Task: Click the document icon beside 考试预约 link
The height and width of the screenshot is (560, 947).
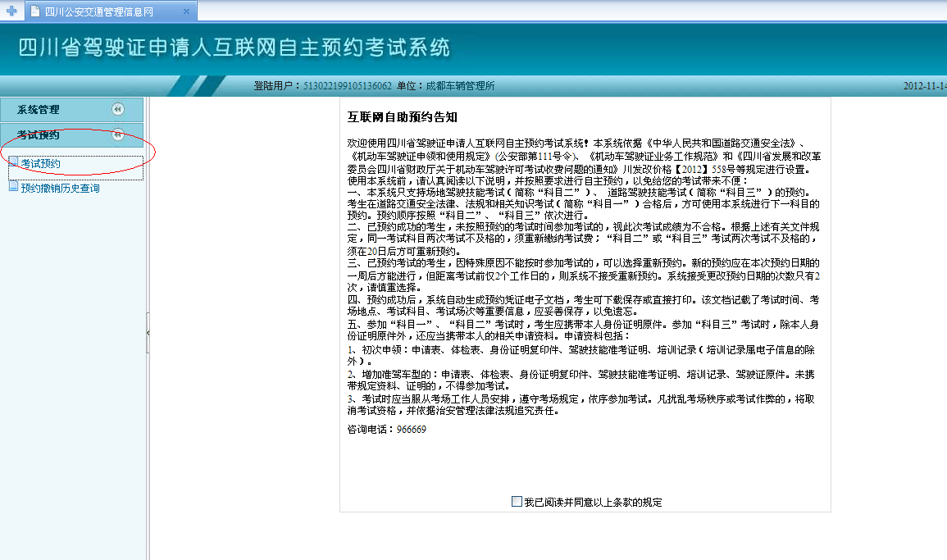Action: (13, 162)
